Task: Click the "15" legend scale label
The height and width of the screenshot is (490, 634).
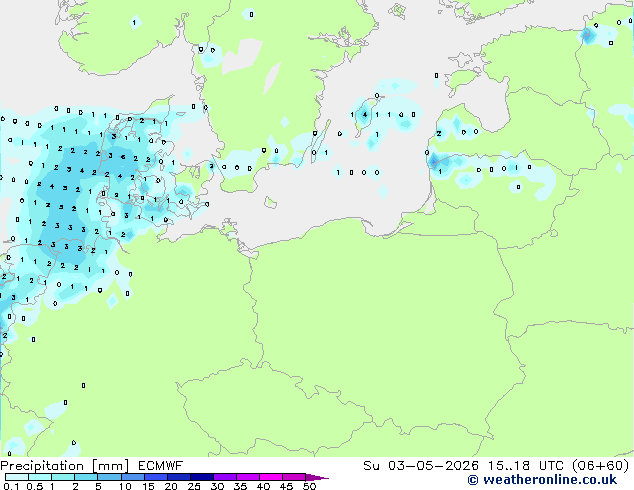Action: (148, 486)
